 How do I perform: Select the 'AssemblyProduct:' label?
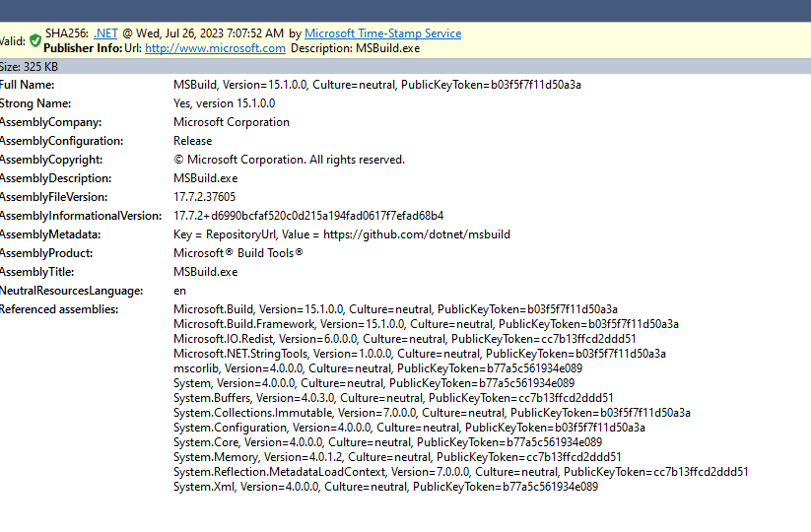pyautogui.click(x=46, y=253)
